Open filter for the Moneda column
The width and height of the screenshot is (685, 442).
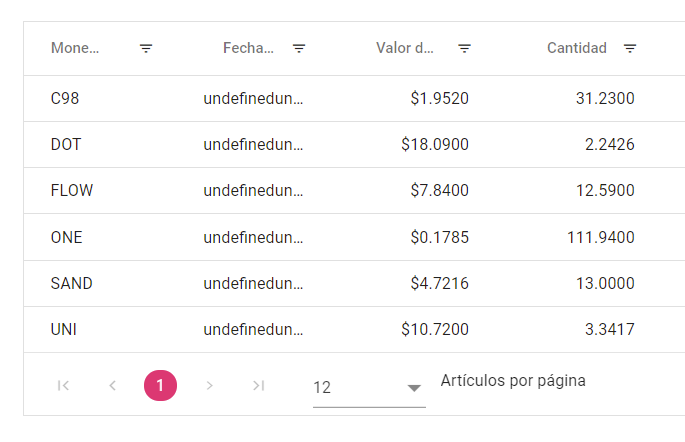pyautogui.click(x=146, y=48)
